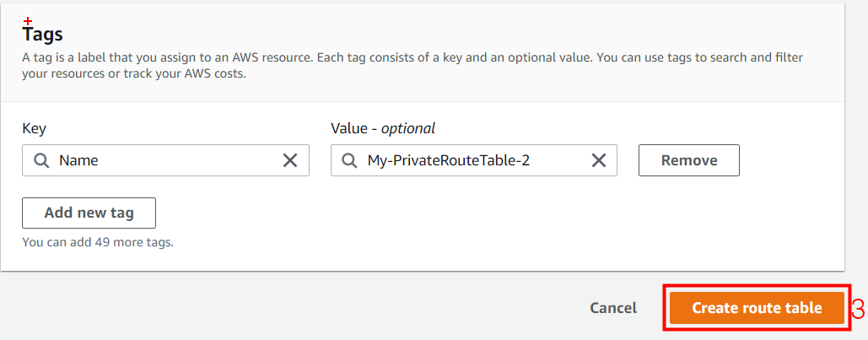The image size is (868, 340).
Task: Remove the Name tag row
Action: [x=688, y=160]
